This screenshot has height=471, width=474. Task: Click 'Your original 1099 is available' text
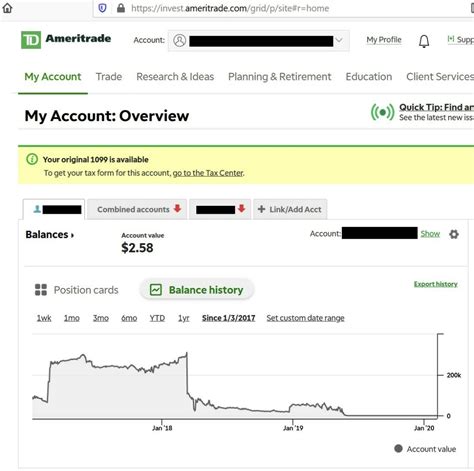pos(96,159)
